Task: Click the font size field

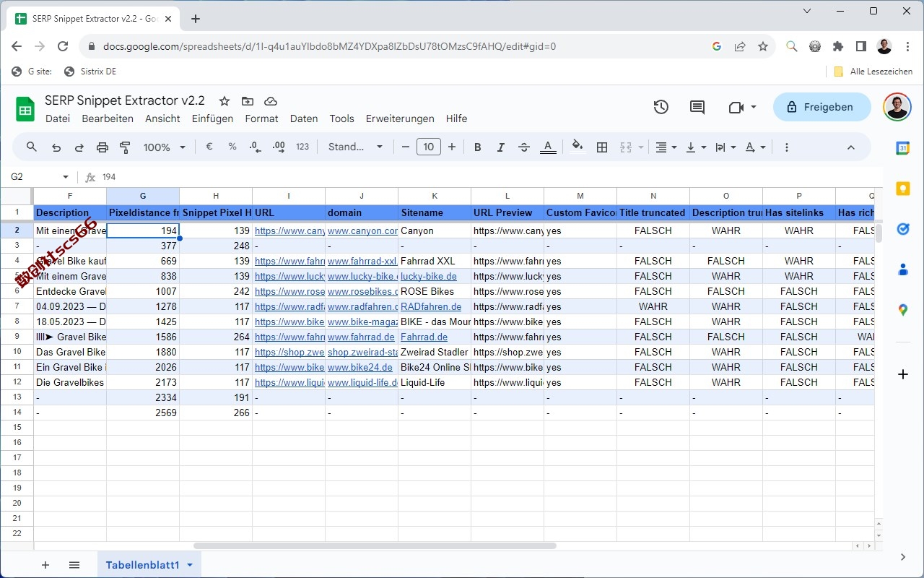Action: (x=429, y=147)
